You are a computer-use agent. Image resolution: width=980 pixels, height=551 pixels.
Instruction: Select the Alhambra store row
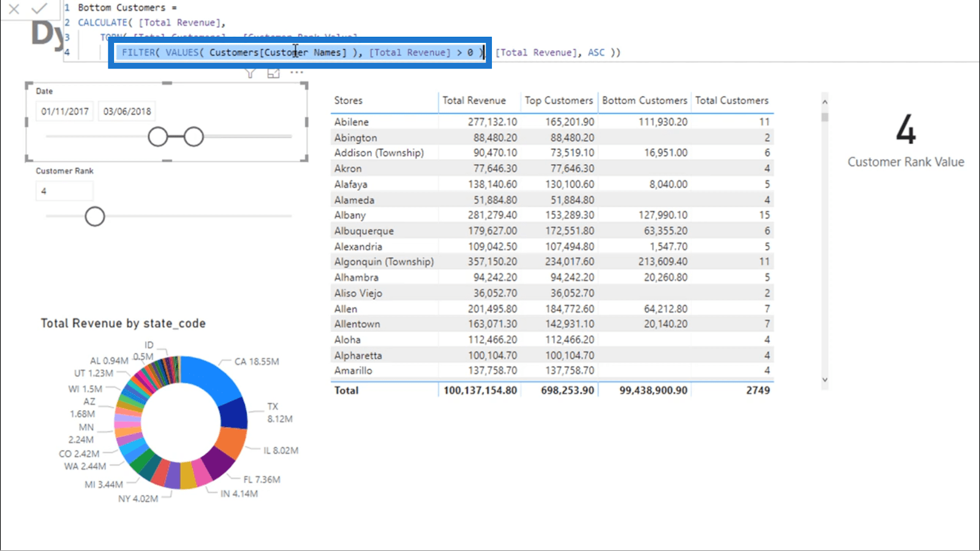coord(551,277)
